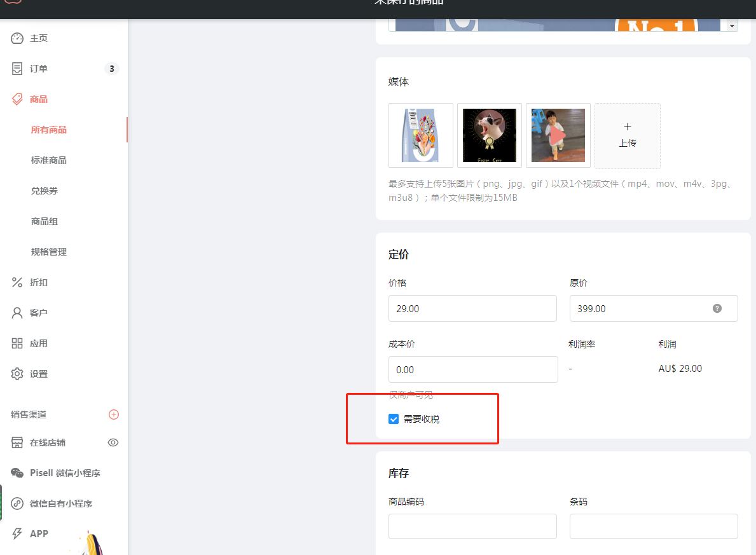This screenshot has width=756, height=555.
Task: Click the 商品 label in sidebar
Action: [39, 99]
